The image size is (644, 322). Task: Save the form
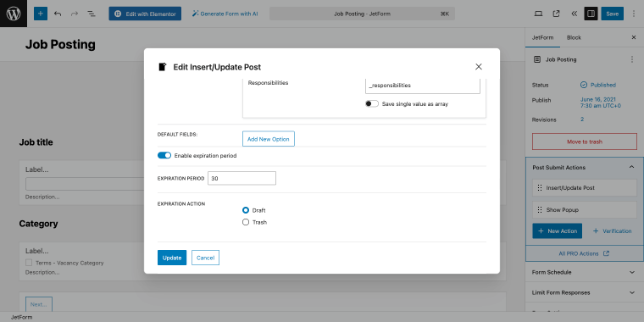[x=612, y=14]
